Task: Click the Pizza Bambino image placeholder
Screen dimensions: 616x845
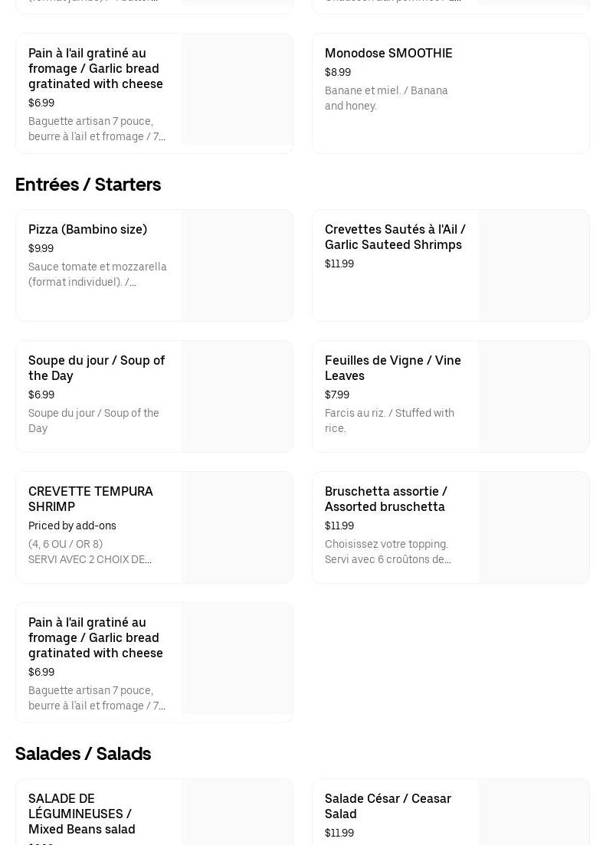Action: coord(237,266)
